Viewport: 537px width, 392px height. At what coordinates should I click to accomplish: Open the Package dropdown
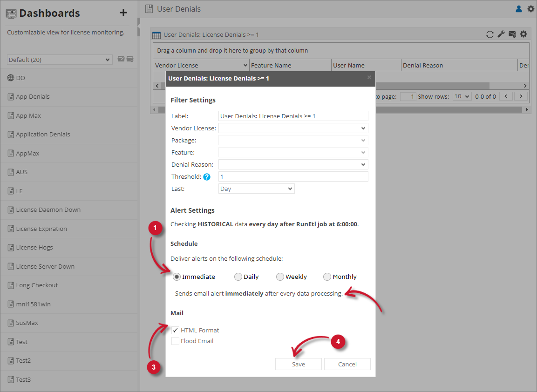[293, 140]
